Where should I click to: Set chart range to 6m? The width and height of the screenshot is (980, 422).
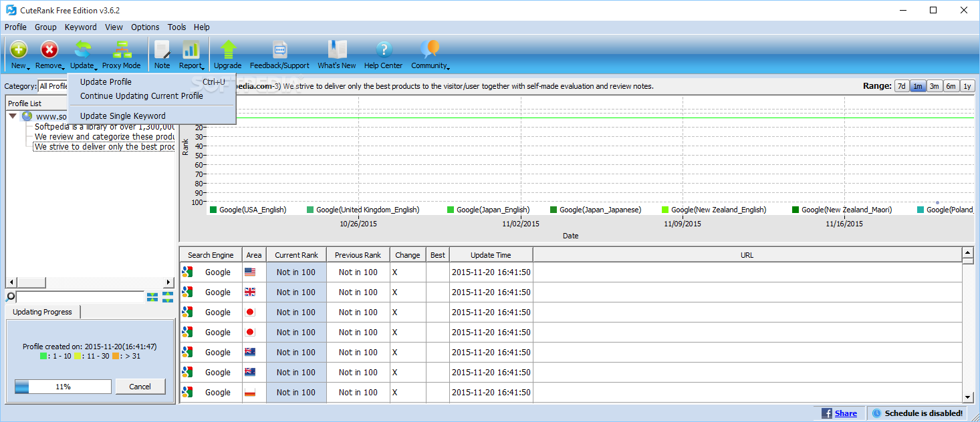951,86
